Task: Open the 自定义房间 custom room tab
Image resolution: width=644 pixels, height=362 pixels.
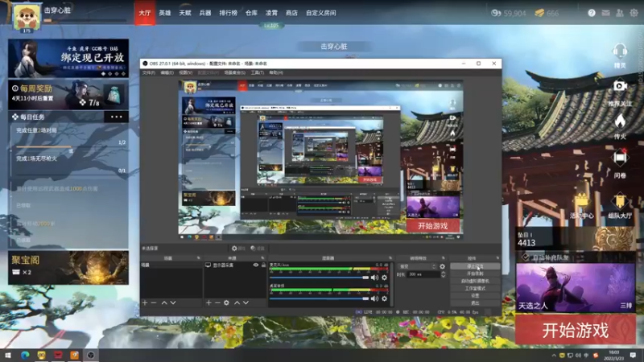Action: 320,13
